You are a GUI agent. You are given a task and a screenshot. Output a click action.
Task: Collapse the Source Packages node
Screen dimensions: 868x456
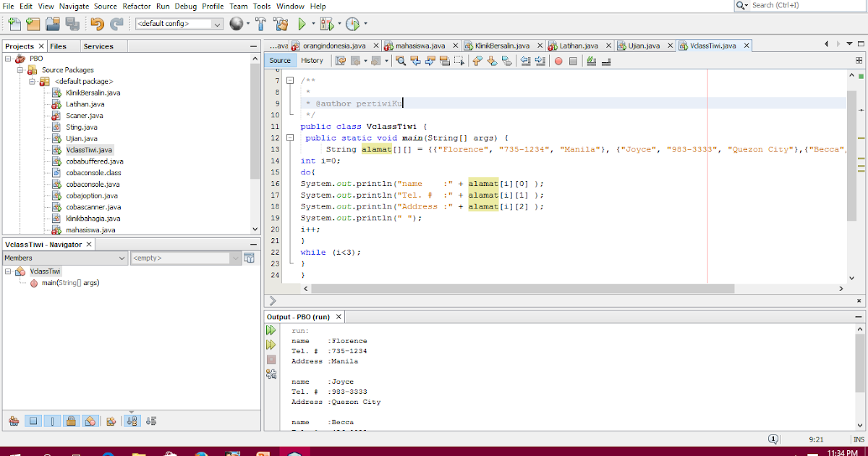[x=20, y=70]
